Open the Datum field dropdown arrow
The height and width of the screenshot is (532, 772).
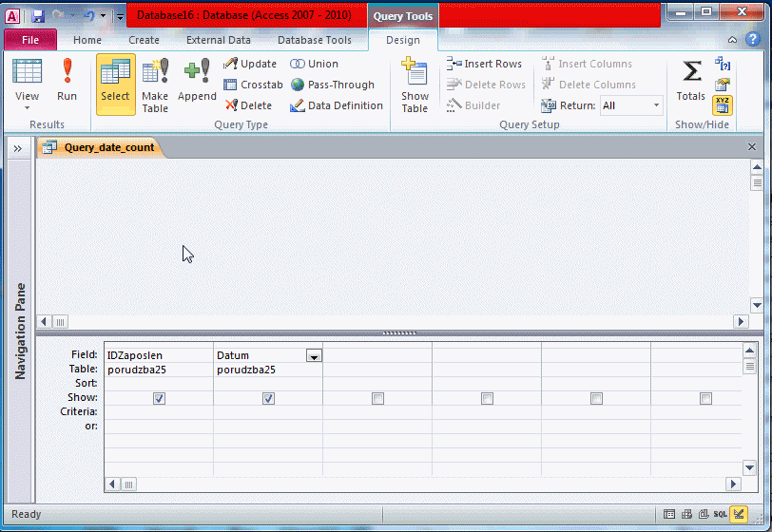[314, 355]
